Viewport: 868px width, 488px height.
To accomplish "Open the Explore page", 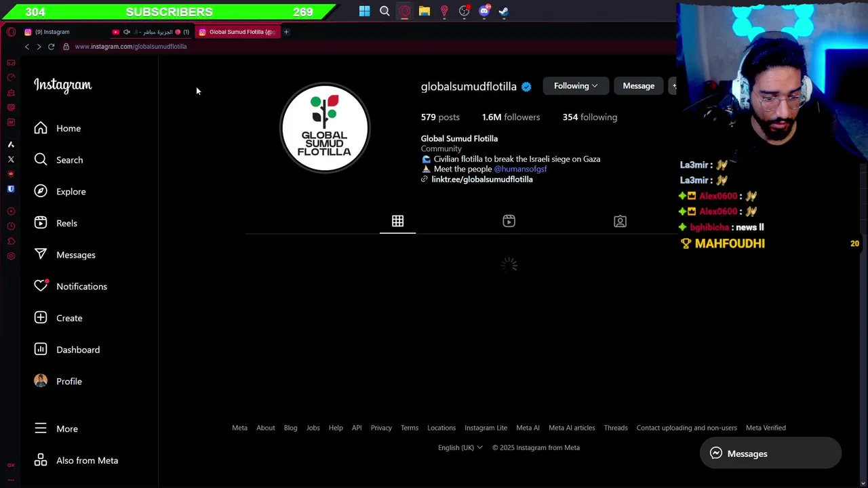I will click(60, 191).
